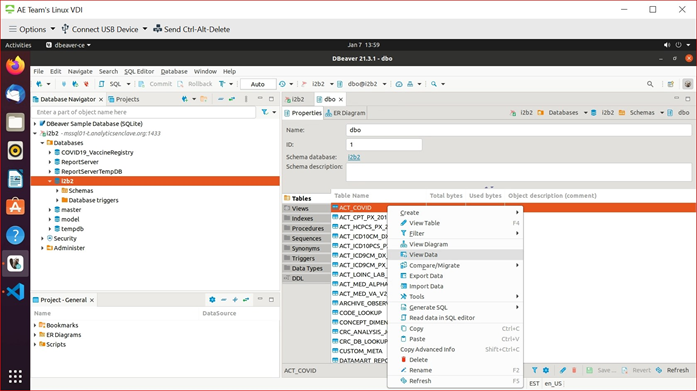The height and width of the screenshot is (391, 697).
Task: Open the SQL Editor menu
Action: pyautogui.click(x=139, y=71)
